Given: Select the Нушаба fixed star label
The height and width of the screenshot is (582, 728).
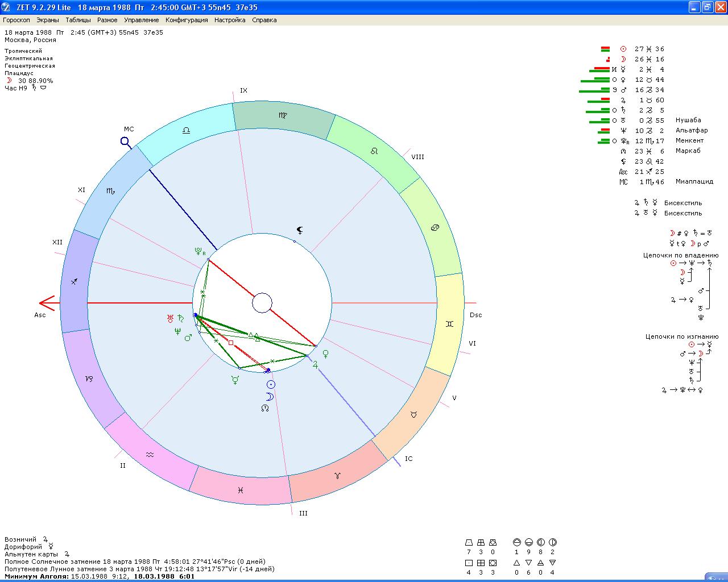Looking at the screenshot, I should [688, 120].
